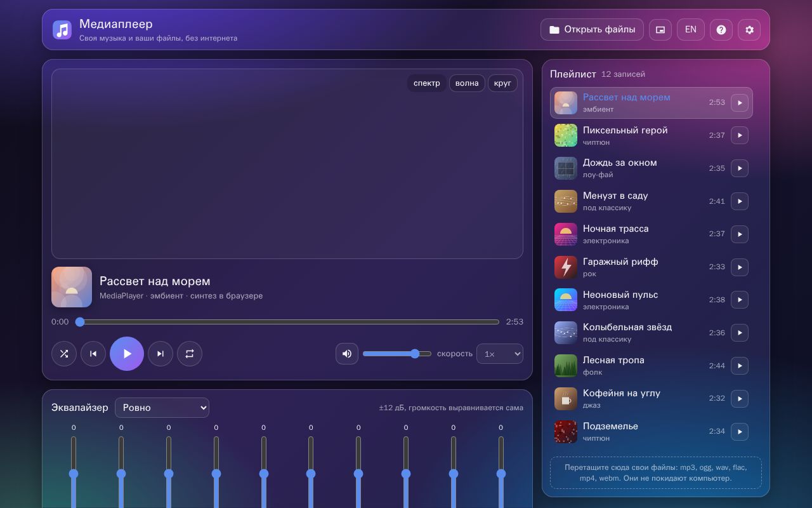Play "Лесная тропа" track
The image size is (812, 508).
coord(740,366)
